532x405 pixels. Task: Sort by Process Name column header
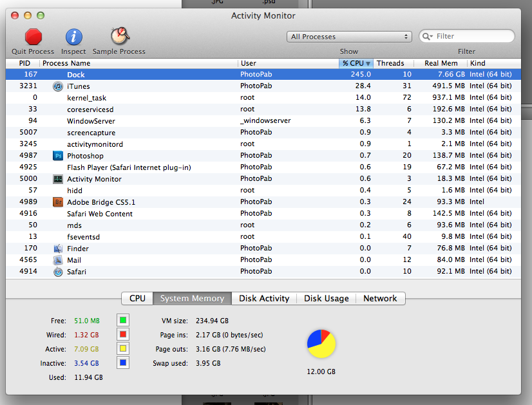[138, 64]
